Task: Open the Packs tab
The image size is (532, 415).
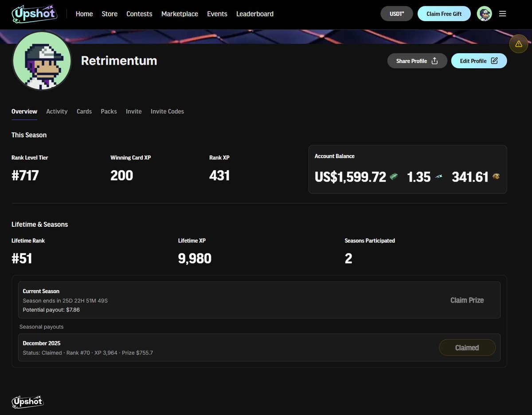Action: [x=109, y=111]
